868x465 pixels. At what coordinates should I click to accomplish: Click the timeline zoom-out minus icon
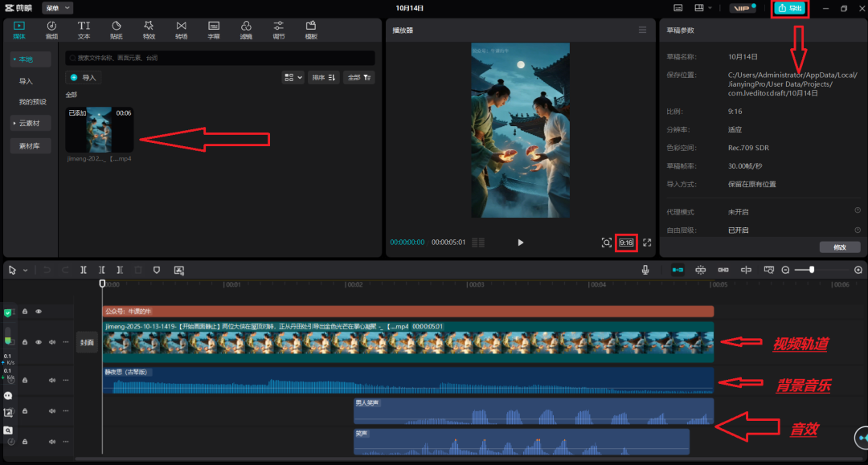pos(785,271)
